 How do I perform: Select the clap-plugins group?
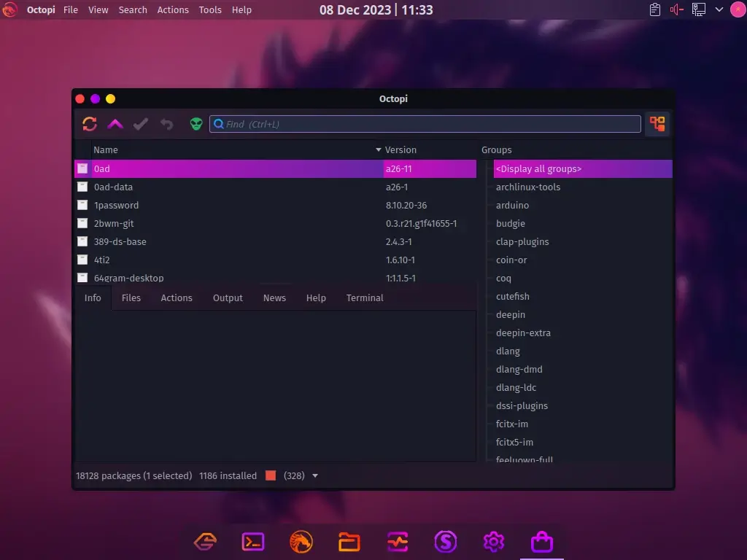click(522, 241)
